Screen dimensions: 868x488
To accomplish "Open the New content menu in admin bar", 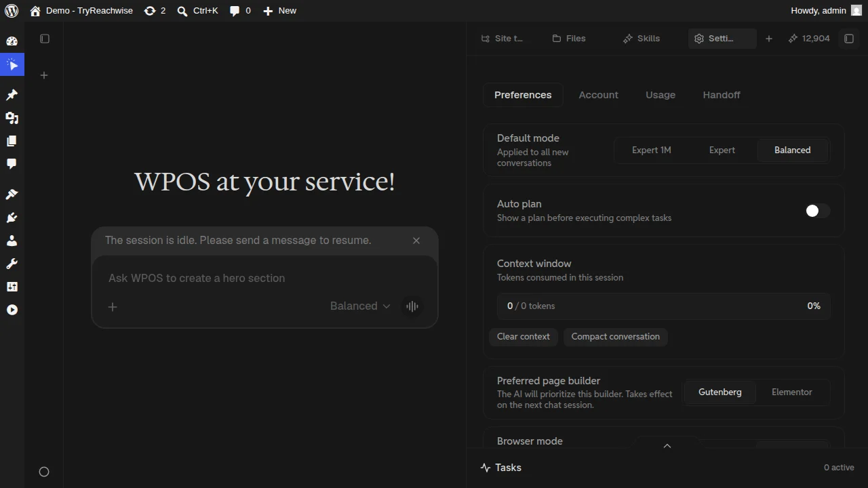I will (x=279, y=11).
